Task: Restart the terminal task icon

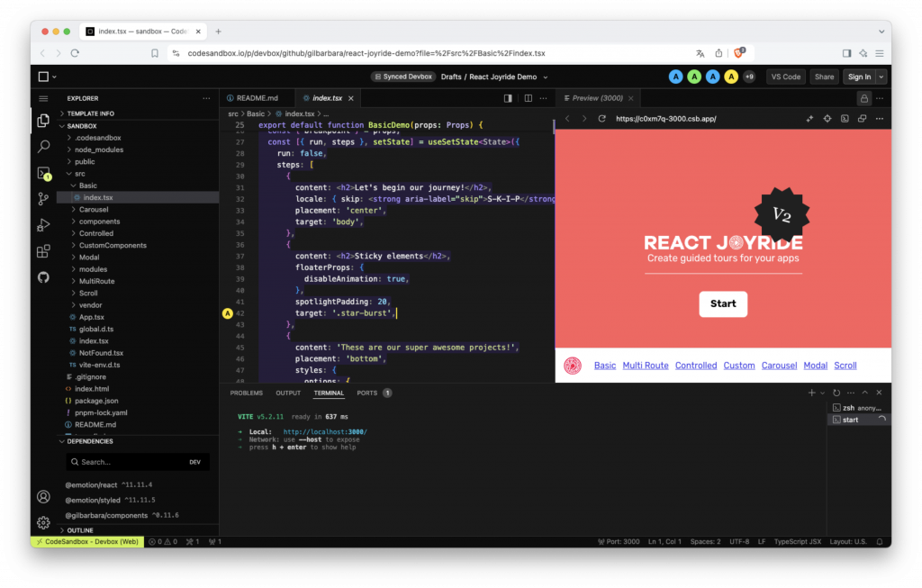Action: pyautogui.click(x=836, y=393)
